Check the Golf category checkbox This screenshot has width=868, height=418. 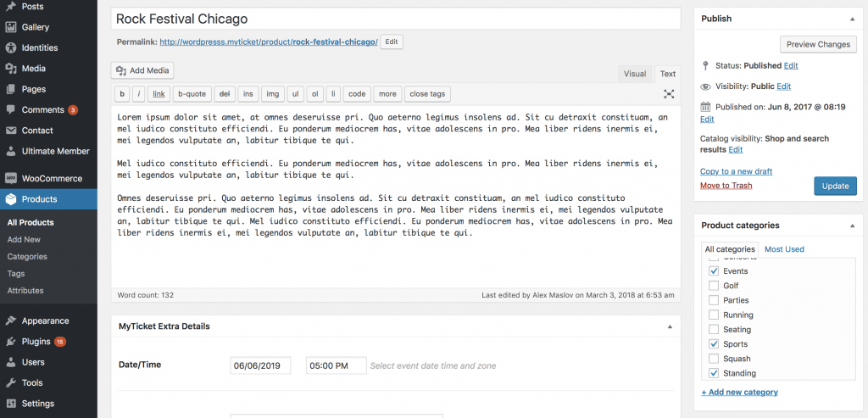(x=714, y=286)
